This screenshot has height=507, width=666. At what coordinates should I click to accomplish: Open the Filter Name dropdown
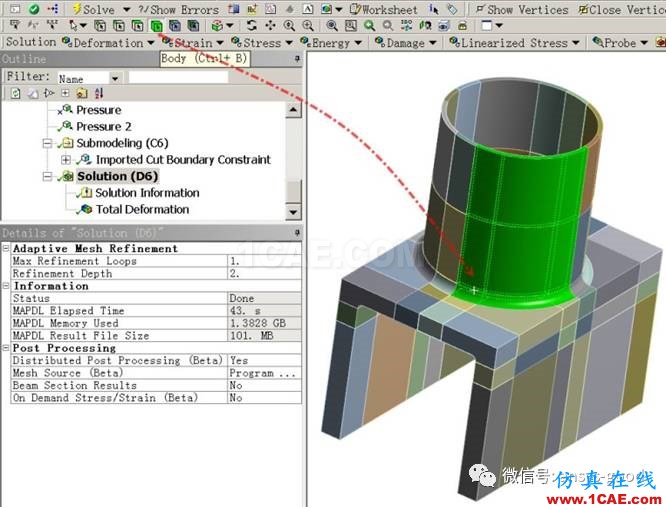pos(115,79)
